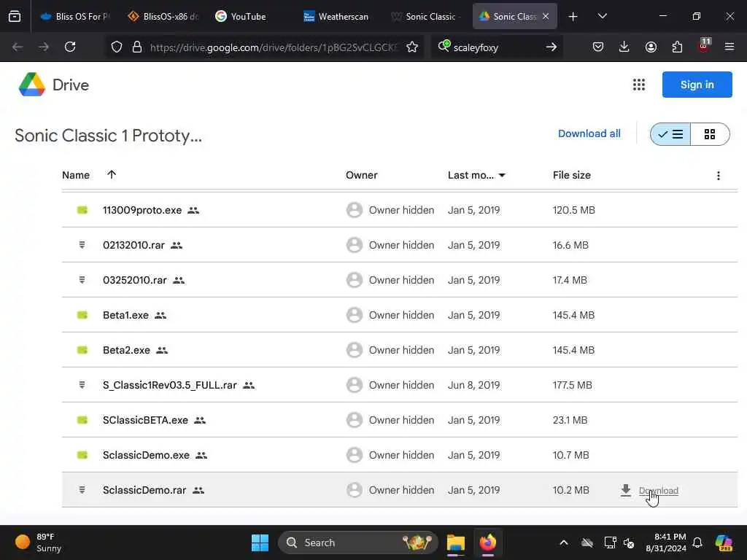Click the shared people icon beside Beta2.exe

162,351
